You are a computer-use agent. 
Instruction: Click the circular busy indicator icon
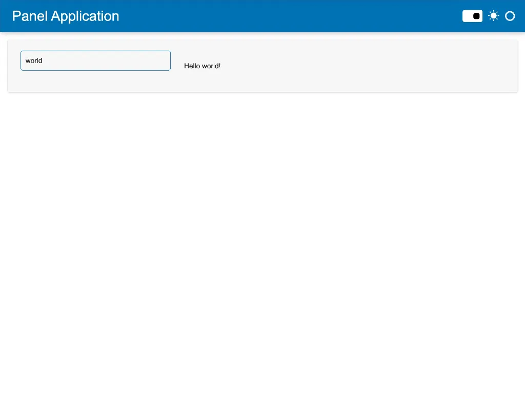(510, 16)
